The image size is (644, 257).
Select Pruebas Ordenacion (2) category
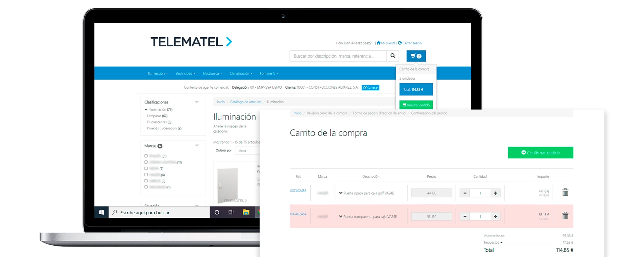click(164, 128)
